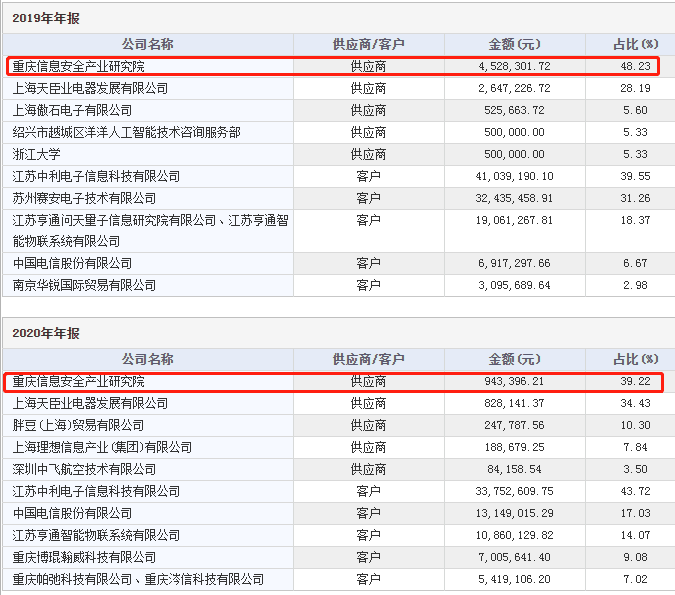Open 南京华锐国际贸易有限公司 entry
Screen dimensions: 675x595
[84, 285]
